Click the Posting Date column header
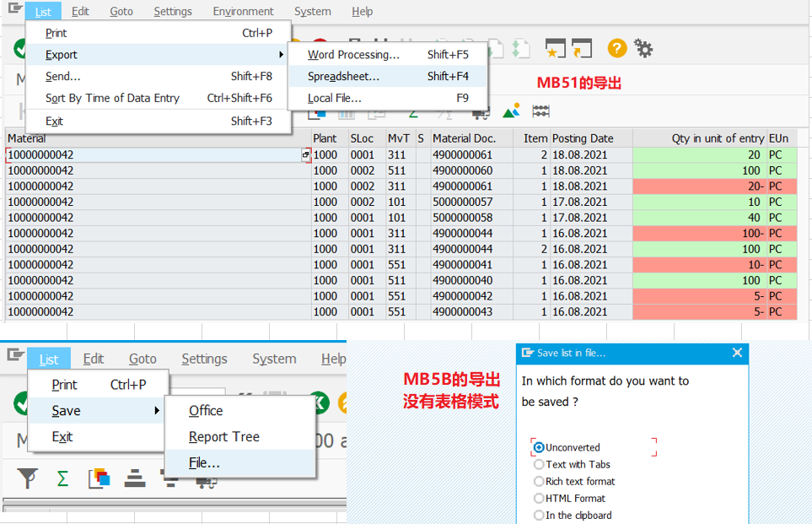Viewport: 812px width, 524px height. 591,138
